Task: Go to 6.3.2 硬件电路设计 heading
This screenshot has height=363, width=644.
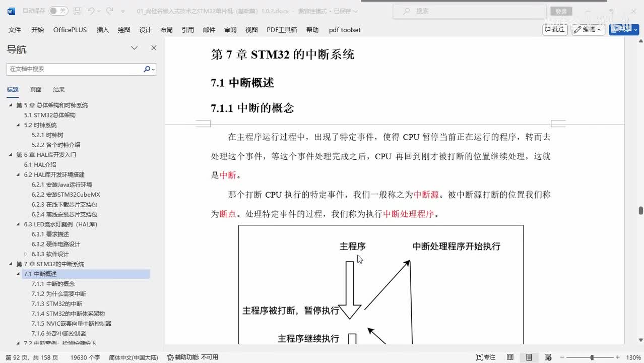Action: click(x=56, y=244)
